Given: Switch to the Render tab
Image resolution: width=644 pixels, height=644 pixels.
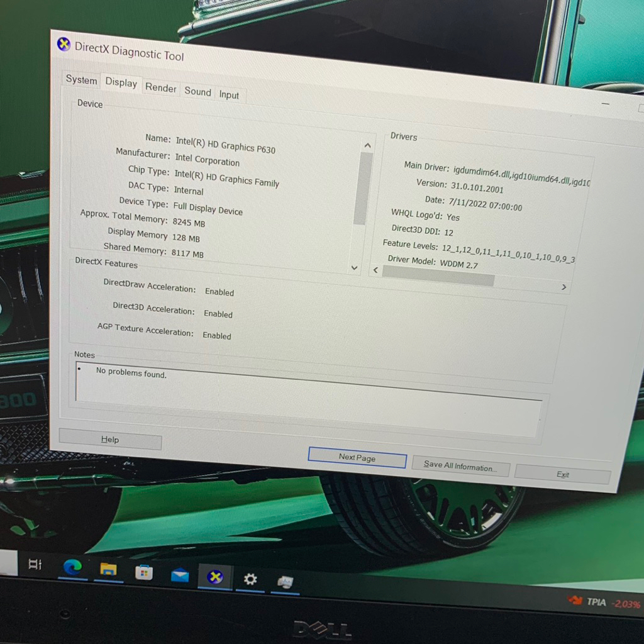Looking at the screenshot, I should tap(161, 88).
